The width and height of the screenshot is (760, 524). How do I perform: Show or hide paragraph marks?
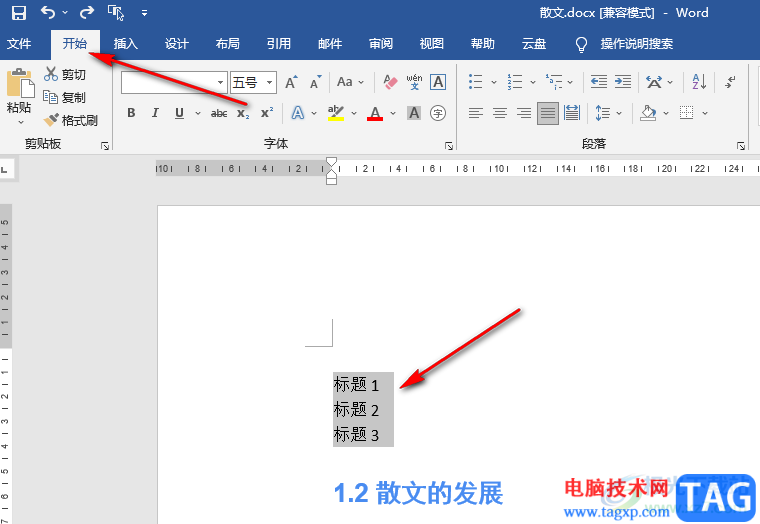point(730,82)
